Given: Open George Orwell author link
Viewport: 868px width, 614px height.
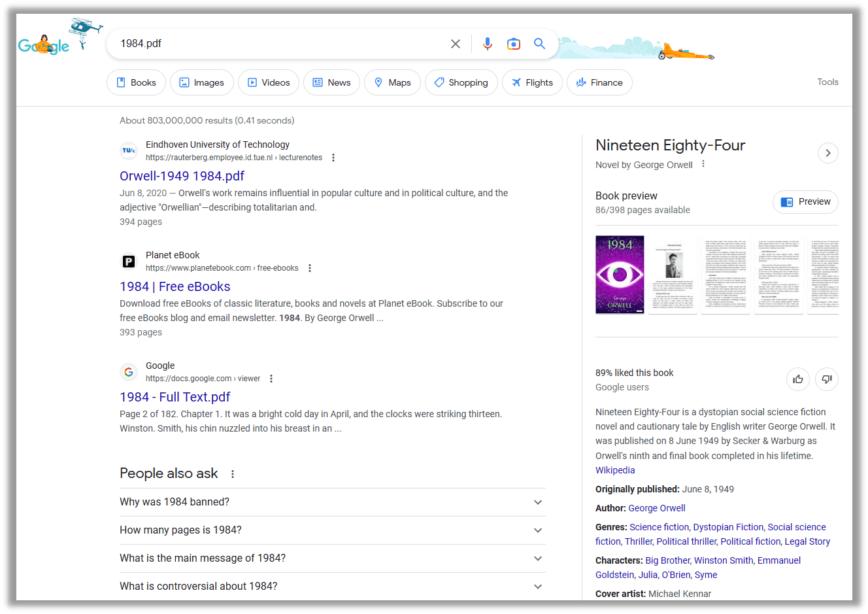Looking at the screenshot, I should tap(657, 508).
